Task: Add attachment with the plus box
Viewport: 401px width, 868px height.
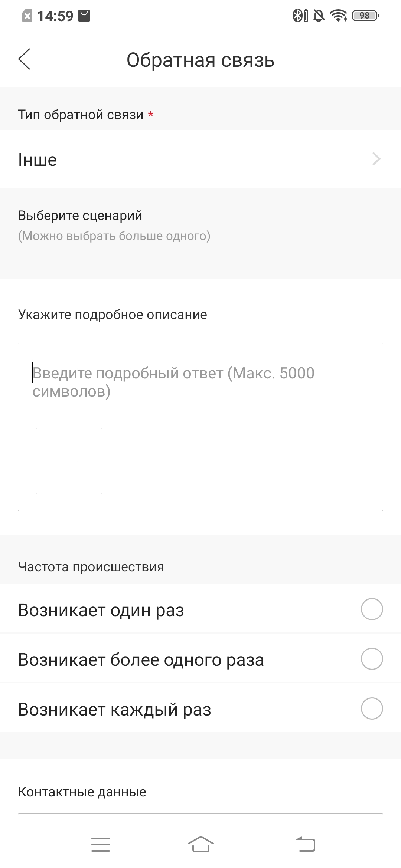Action: coord(69,461)
